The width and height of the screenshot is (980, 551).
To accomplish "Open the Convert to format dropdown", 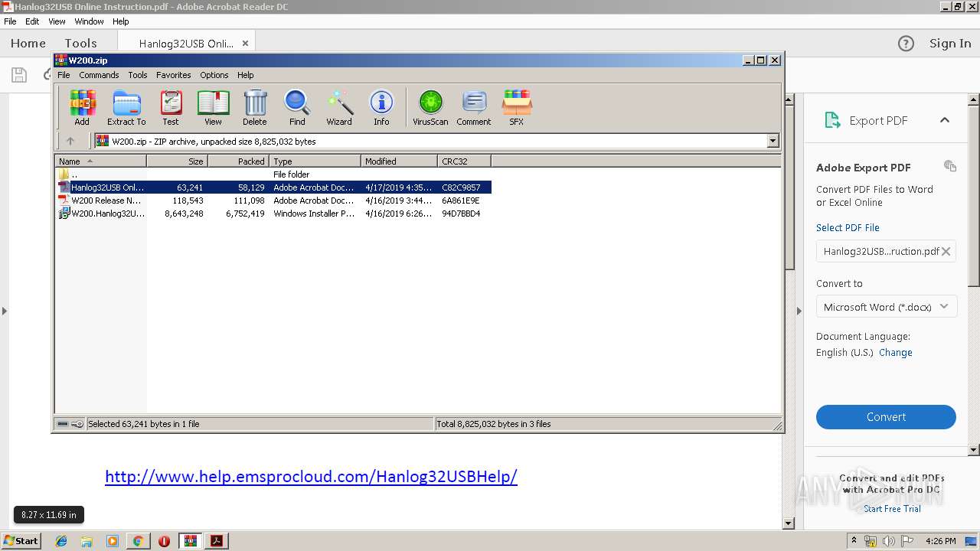I will (886, 307).
